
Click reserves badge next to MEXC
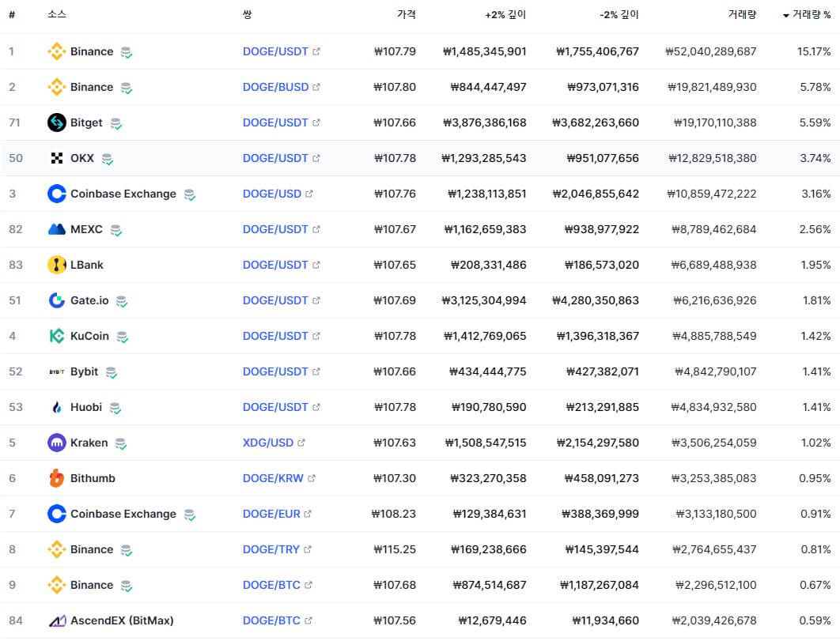(115, 230)
